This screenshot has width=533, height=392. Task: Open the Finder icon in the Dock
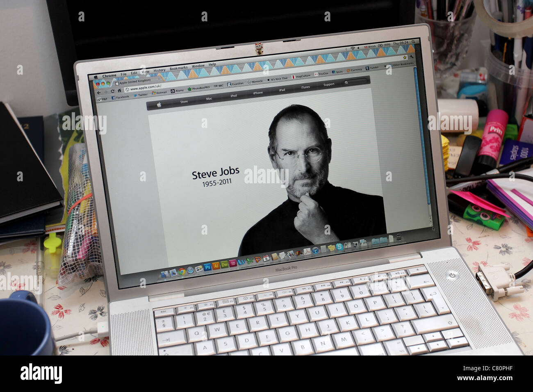164,274
